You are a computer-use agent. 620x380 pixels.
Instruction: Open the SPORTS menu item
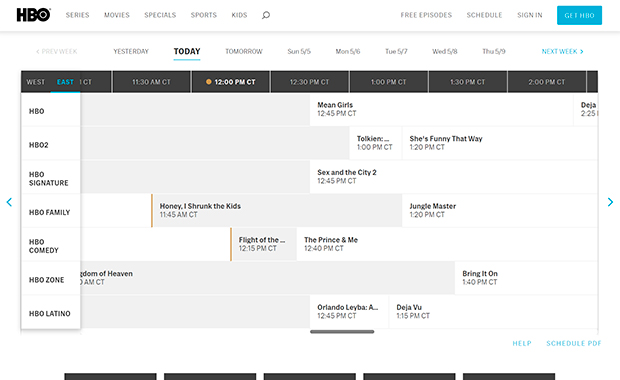pyautogui.click(x=204, y=15)
